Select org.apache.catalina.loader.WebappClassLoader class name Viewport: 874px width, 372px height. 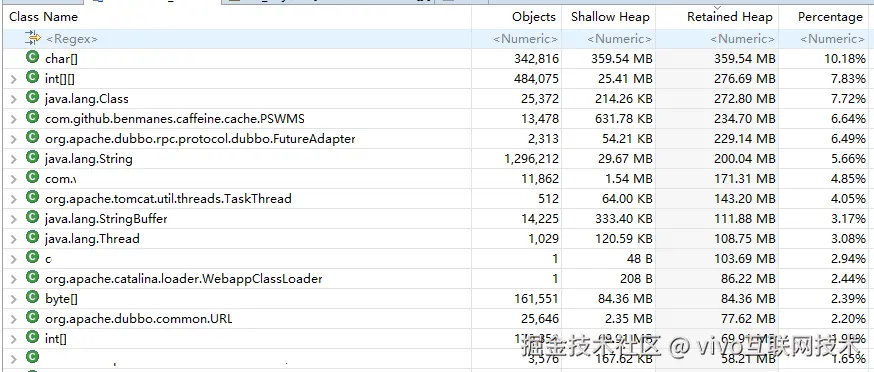[184, 278]
